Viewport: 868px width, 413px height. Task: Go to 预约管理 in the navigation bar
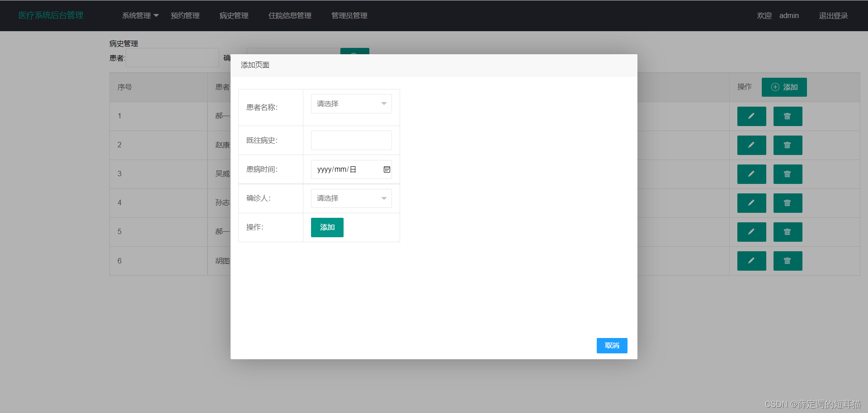(185, 15)
